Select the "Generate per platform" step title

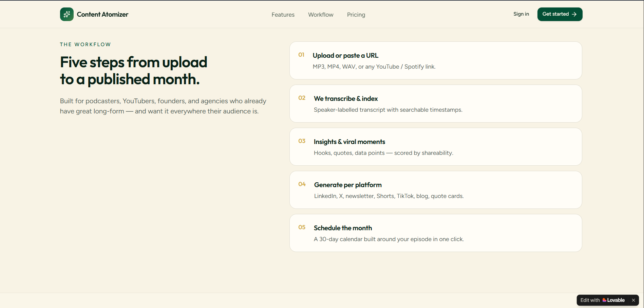(x=348, y=185)
